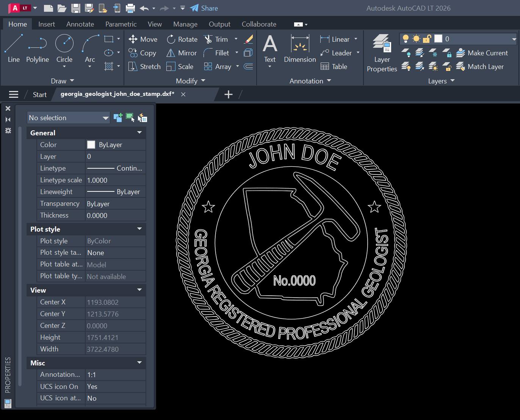The width and height of the screenshot is (520, 420).
Task: Start the Rotate command
Action: pos(182,39)
